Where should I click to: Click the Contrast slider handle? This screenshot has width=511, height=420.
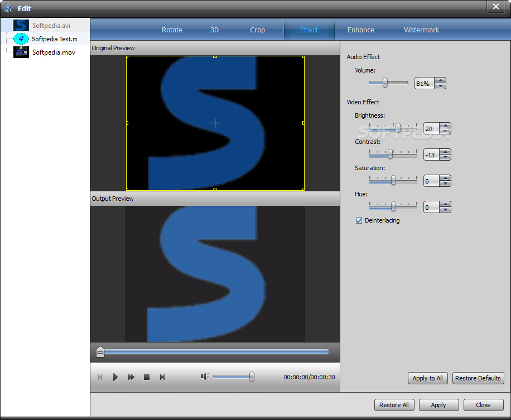(390, 154)
